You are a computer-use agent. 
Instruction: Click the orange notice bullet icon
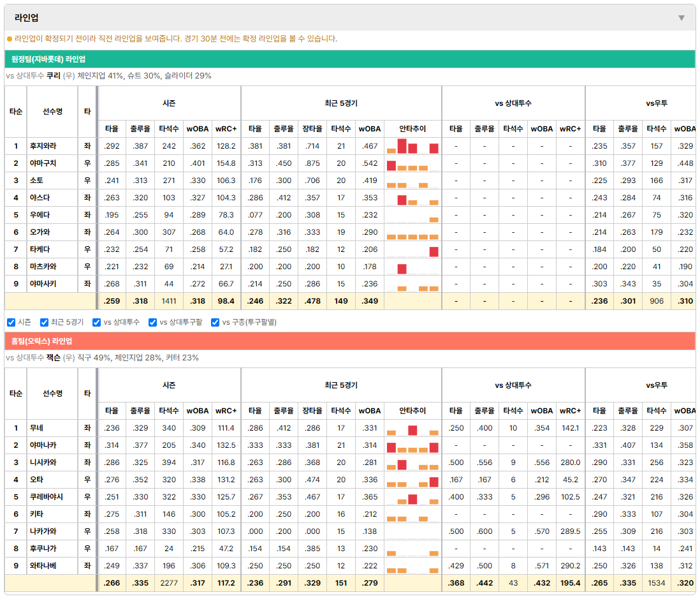(10, 40)
